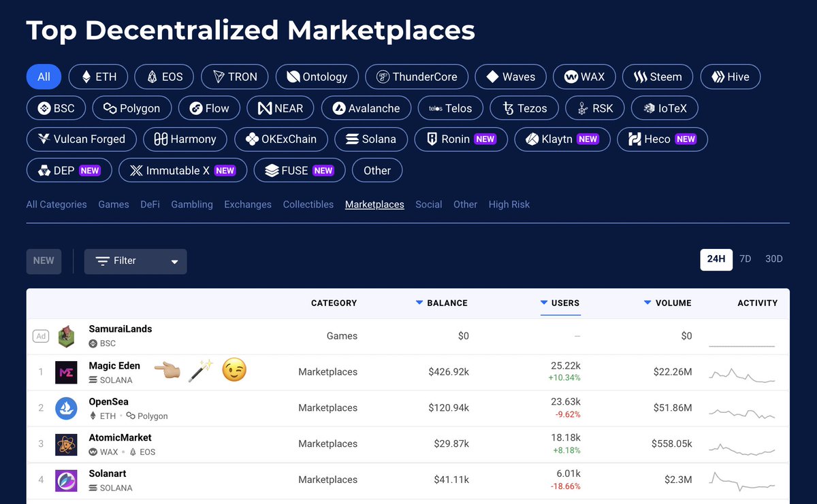Select 24H time range
This screenshot has height=504, width=817.
pos(716,259)
